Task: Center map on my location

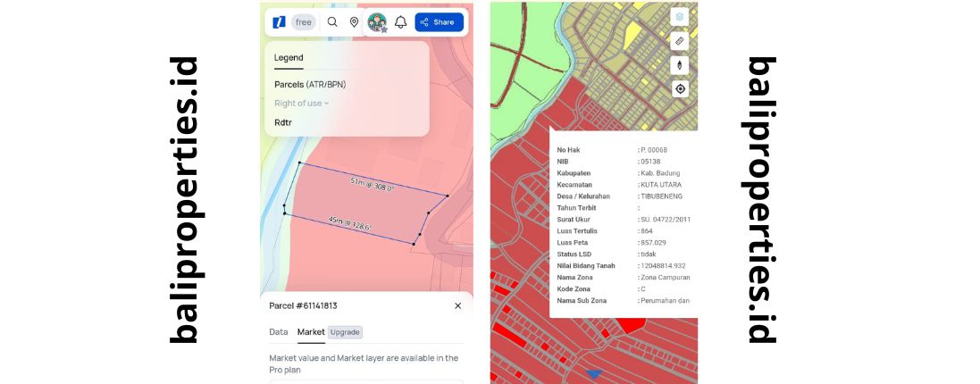Action: click(x=680, y=89)
